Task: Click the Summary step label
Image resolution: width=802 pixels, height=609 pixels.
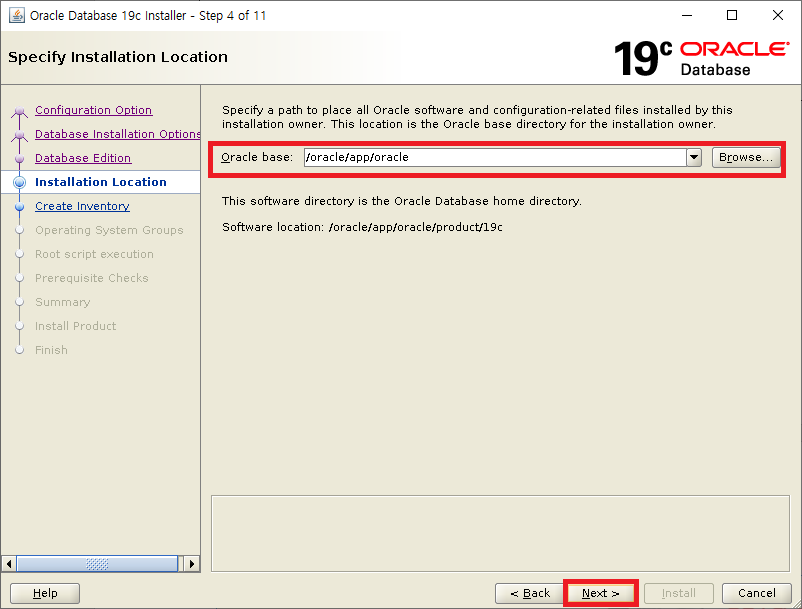Action: [62, 302]
